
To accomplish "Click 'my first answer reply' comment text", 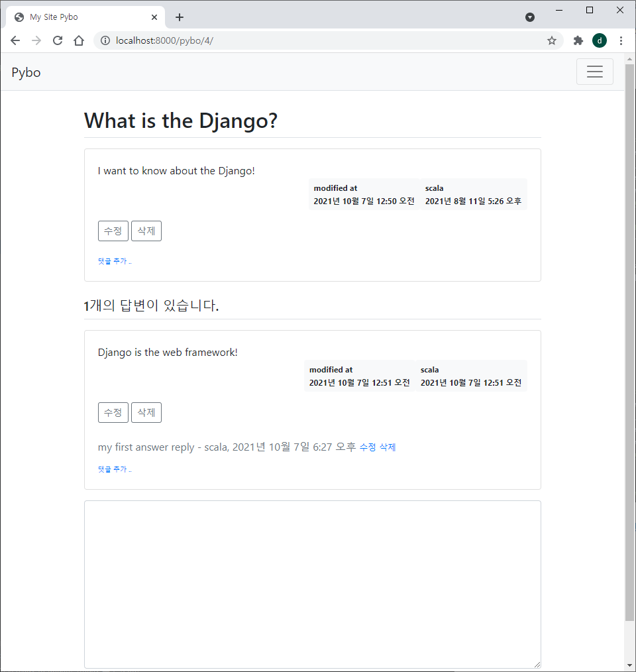I will coord(146,447).
